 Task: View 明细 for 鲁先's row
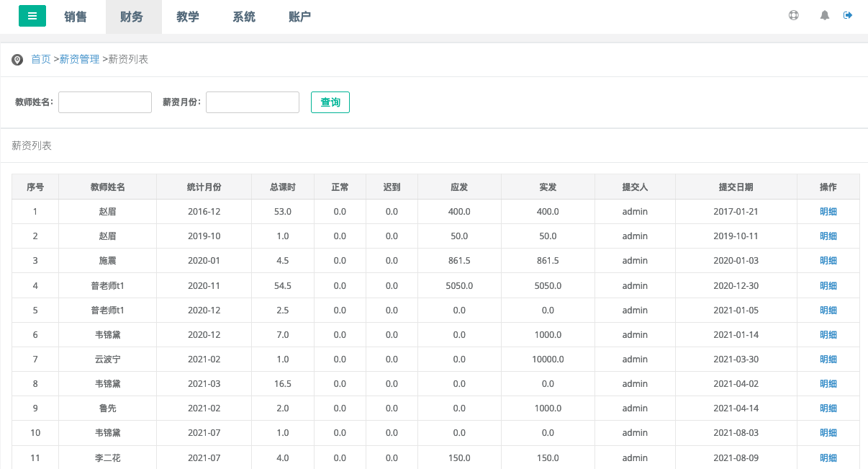pos(828,408)
